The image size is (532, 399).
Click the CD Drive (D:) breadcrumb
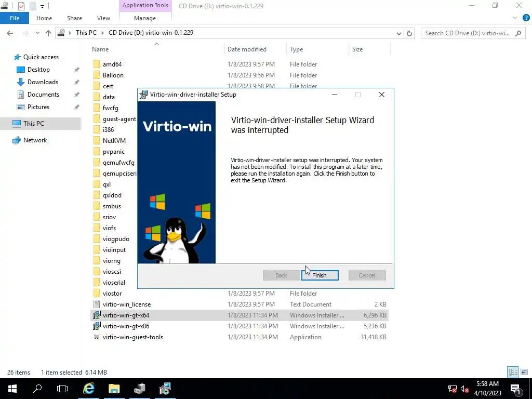pos(151,33)
